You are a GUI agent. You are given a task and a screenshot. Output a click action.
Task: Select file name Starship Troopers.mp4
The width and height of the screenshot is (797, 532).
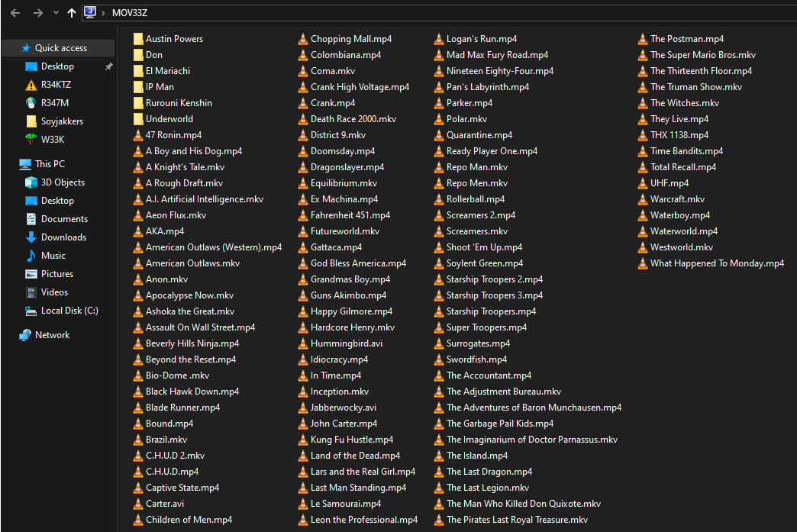(x=491, y=311)
